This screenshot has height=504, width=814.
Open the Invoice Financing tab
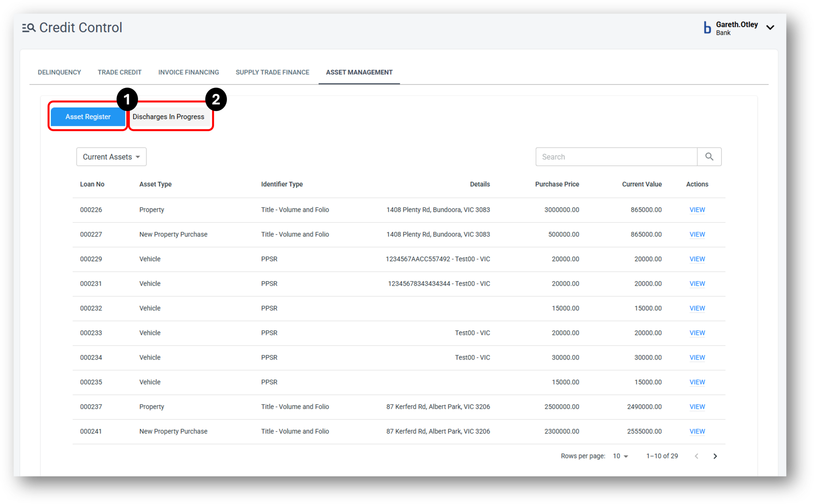(x=189, y=72)
